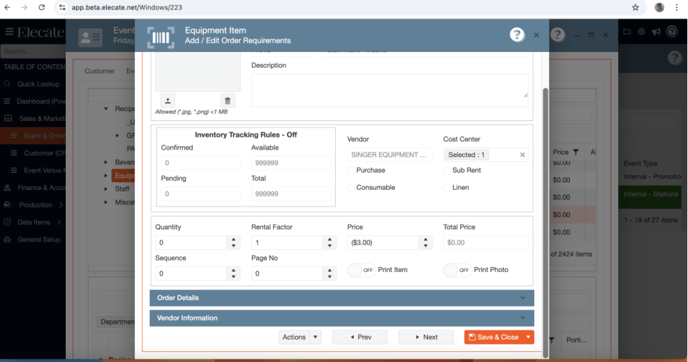This screenshot has height=362, width=688.
Task: Click the Quick Lookup search icon
Action: coord(7,84)
